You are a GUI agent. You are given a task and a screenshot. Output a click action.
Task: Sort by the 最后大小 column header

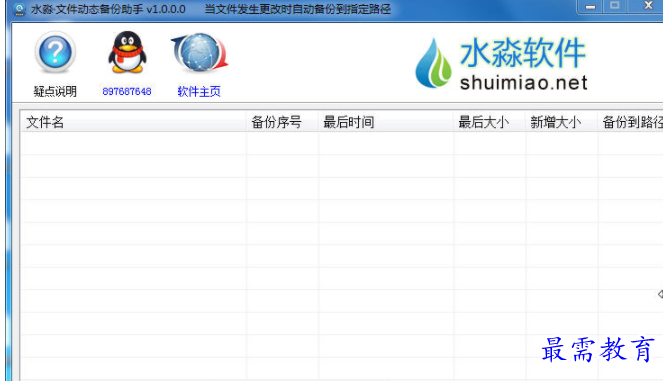(x=490, y=122)
